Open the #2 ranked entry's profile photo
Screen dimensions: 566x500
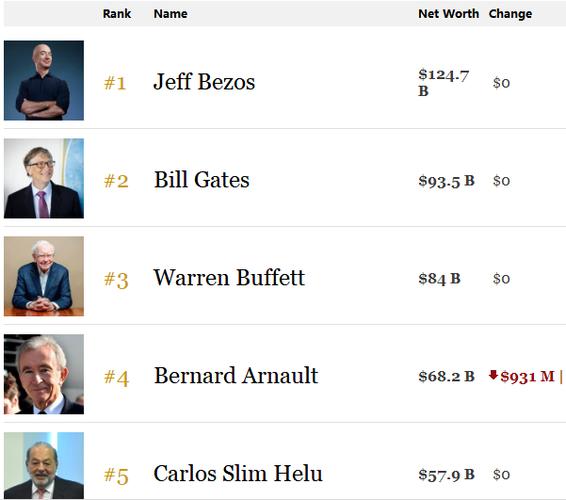point(44,178)
